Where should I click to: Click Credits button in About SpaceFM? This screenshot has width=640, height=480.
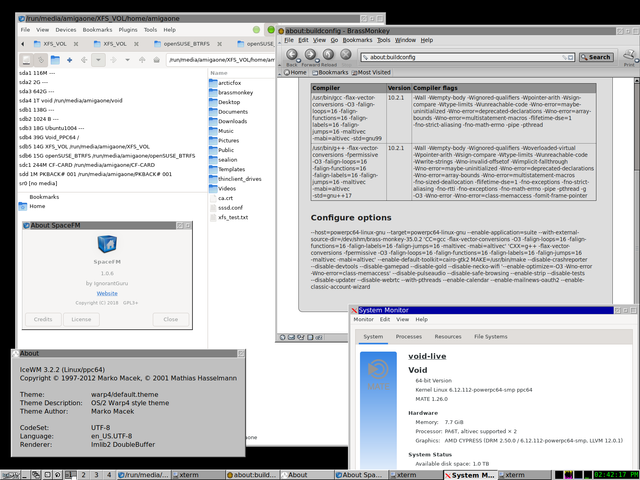pyautogui.click(x=43, y=319)
